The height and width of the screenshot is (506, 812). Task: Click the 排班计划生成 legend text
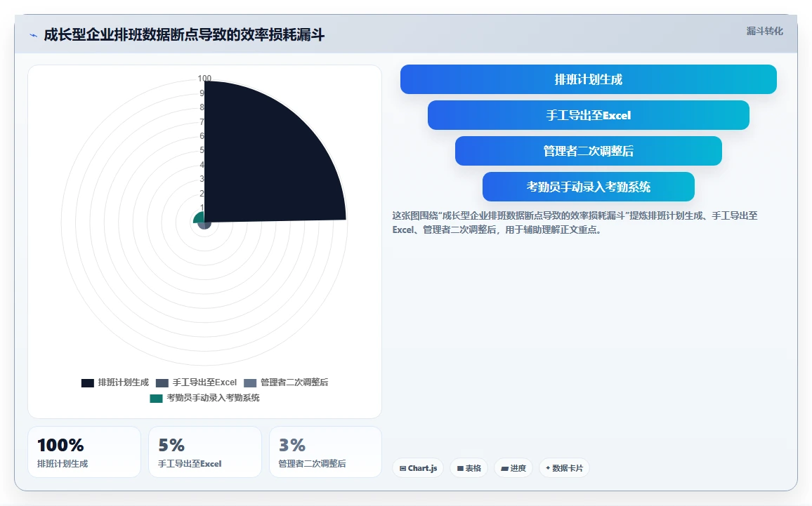(123, 382)
